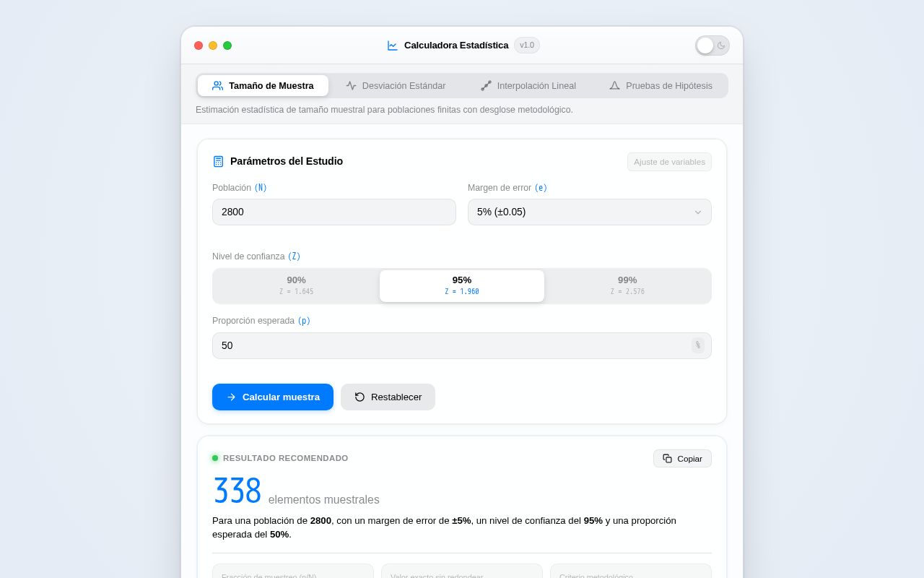
Task: Select the Pruebas de Hipótesis tab
Action: pos(661,85)
